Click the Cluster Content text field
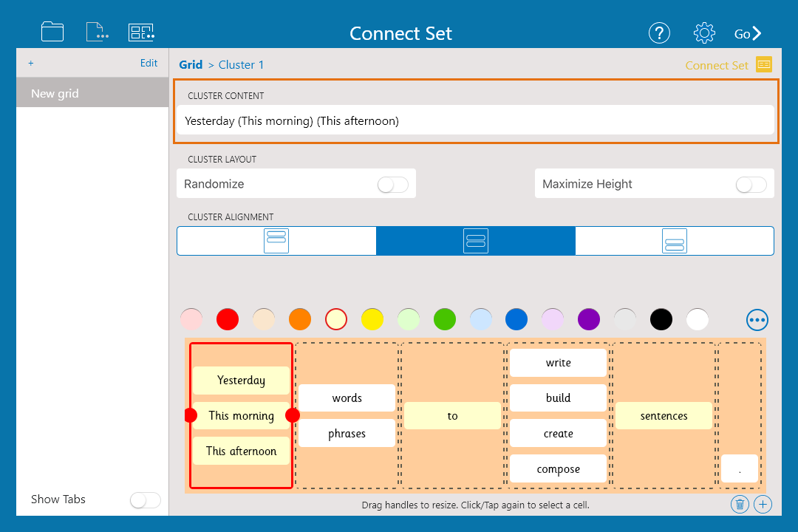 475,120
